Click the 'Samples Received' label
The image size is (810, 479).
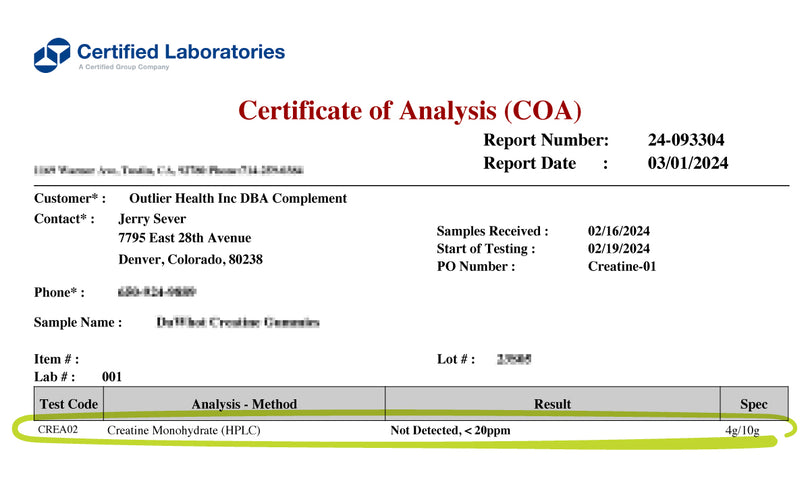point(492,231)
